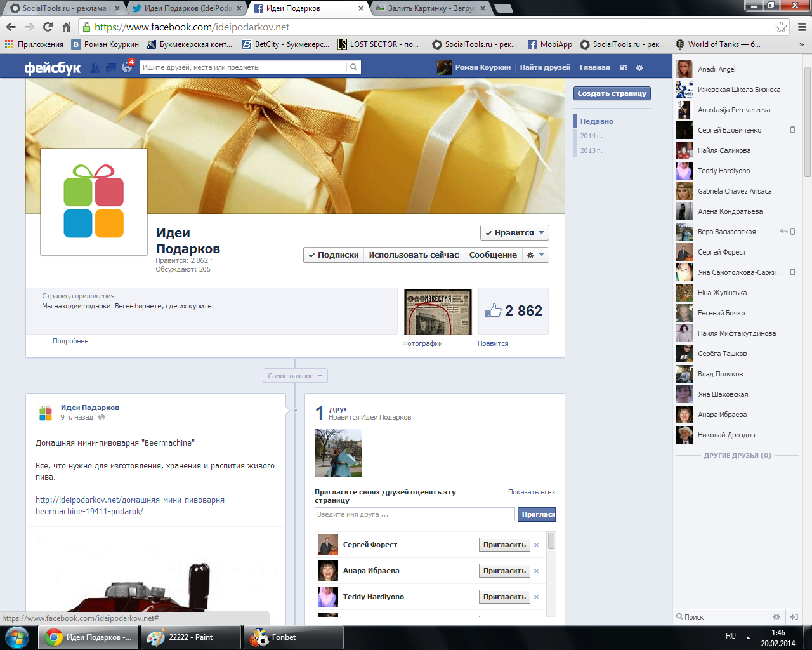
Task: Invite Teddy Hardiyono with Пригласить
Action: point(504,597)
